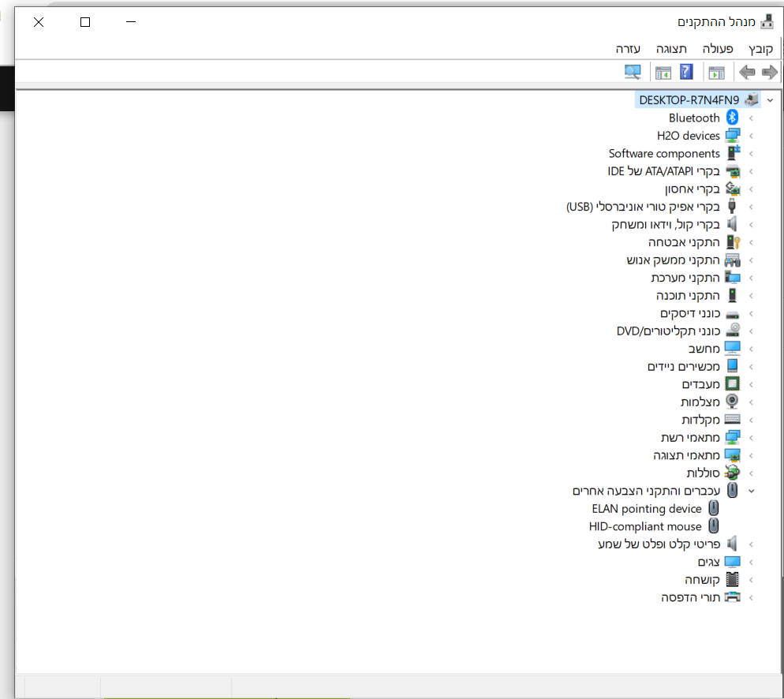The height and width of the screenshot is (699, 784).
Task: Click the cameras webcam icon (מצלמות)
Action: [732, 401]
